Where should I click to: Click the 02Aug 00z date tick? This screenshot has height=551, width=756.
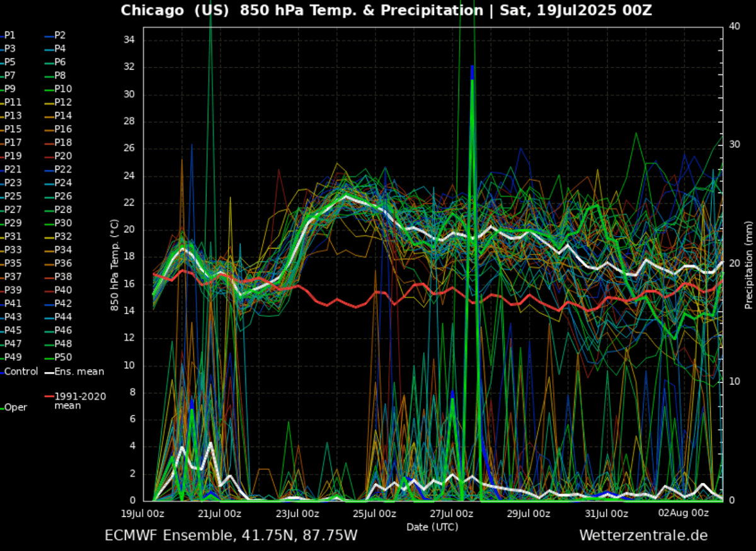(684, 513)
